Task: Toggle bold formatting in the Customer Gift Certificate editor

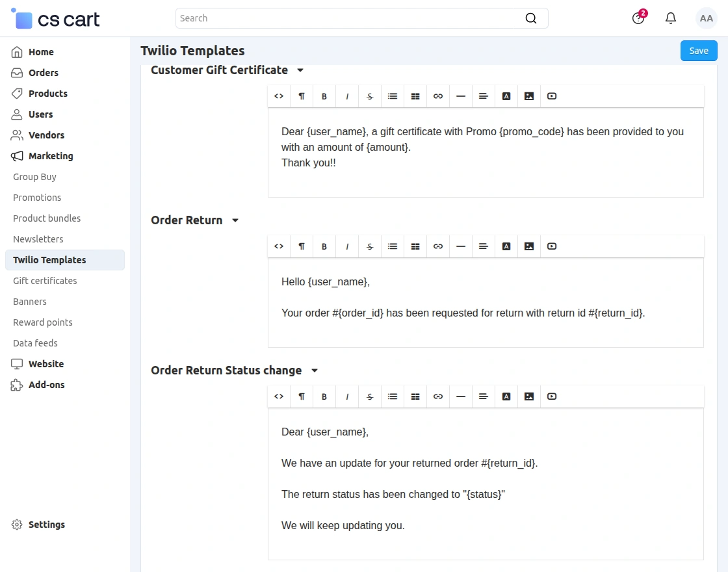Action: tap(324, 96)
